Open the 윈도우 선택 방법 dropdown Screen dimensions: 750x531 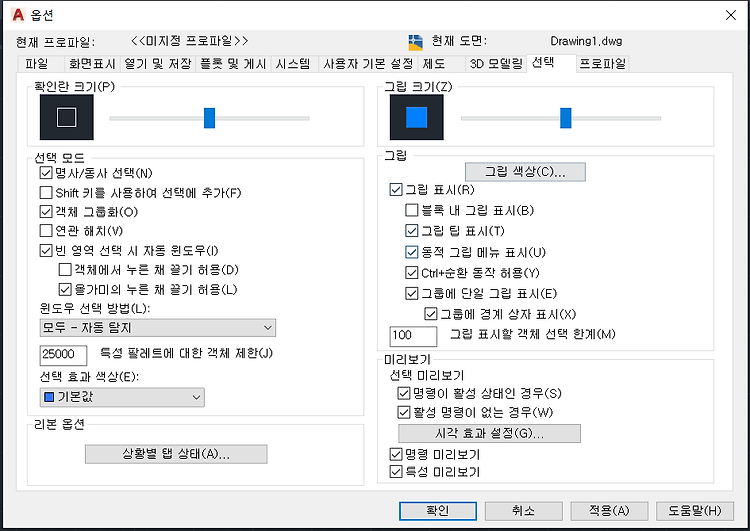(x=158, y=328)
